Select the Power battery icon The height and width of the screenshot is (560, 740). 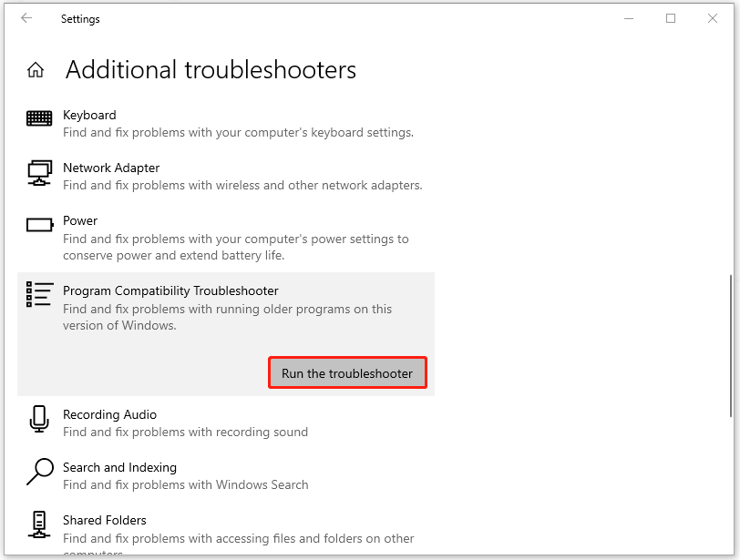point(39,224)
